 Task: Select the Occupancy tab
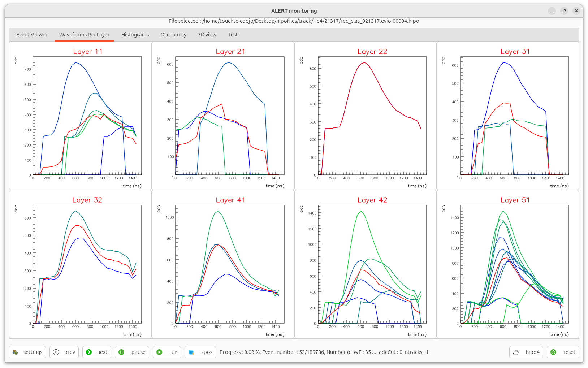(x=173, y=35)
